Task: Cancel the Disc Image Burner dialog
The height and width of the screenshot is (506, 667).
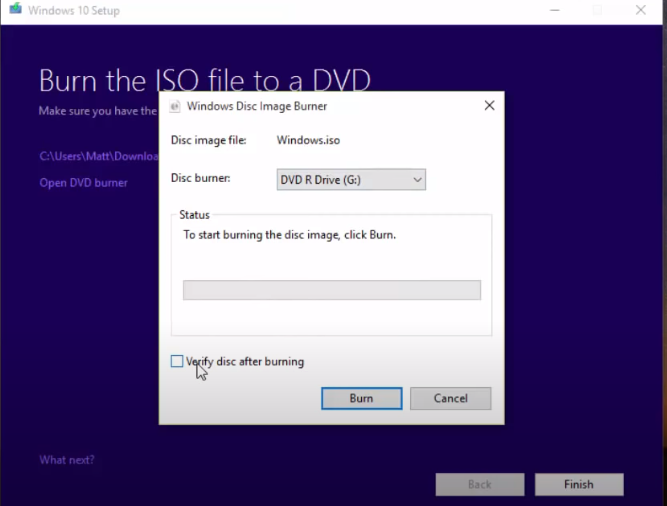Action: [450, 398]
